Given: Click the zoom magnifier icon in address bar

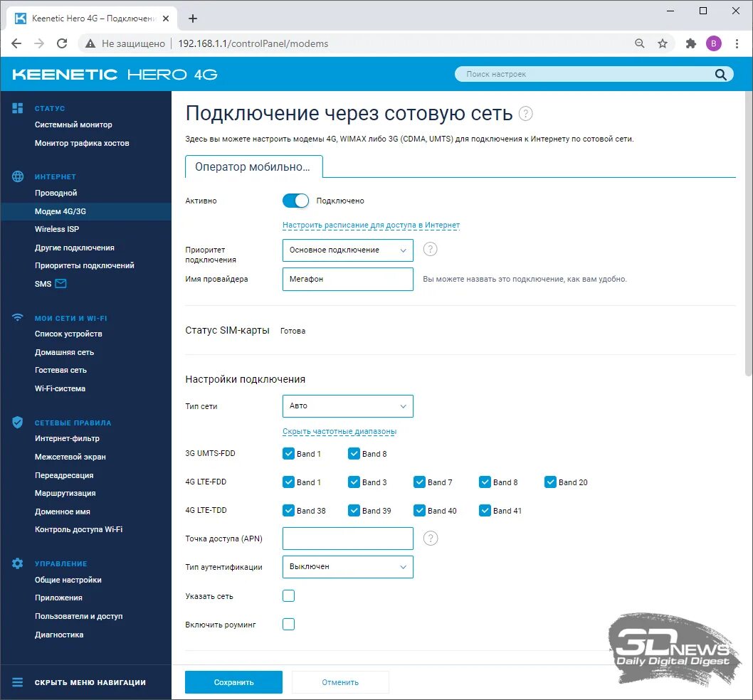Looking at the screenshot, I should (640, 43).
